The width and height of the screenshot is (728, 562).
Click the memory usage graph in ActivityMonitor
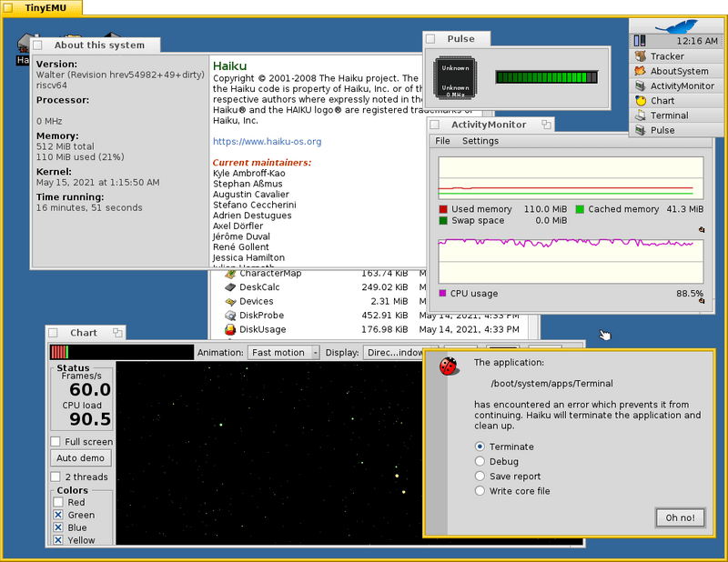(571, 178)
